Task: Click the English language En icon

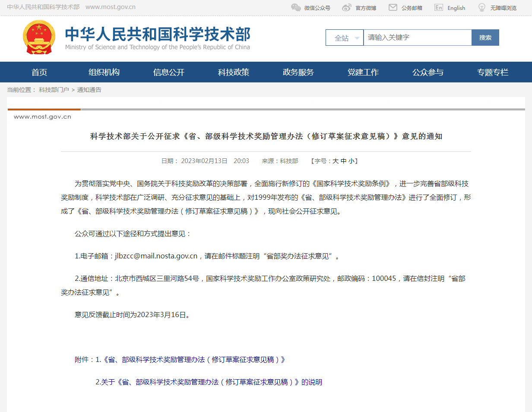Action: [x=439, y=7]
